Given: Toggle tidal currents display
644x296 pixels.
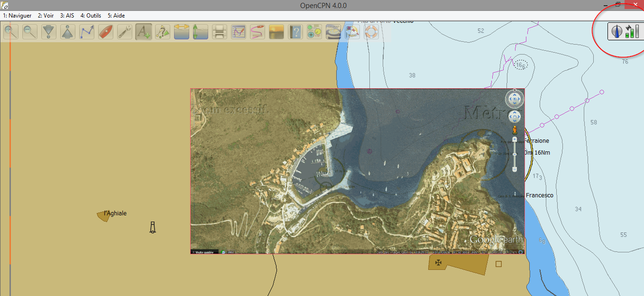Looking at the screenshot, I should point(182,32).
